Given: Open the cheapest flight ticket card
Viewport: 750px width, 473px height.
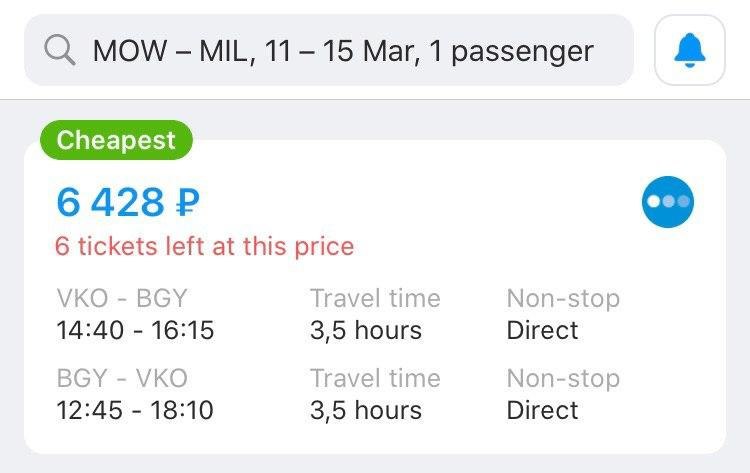Looking at the screenshot, I should click(375, 297).
